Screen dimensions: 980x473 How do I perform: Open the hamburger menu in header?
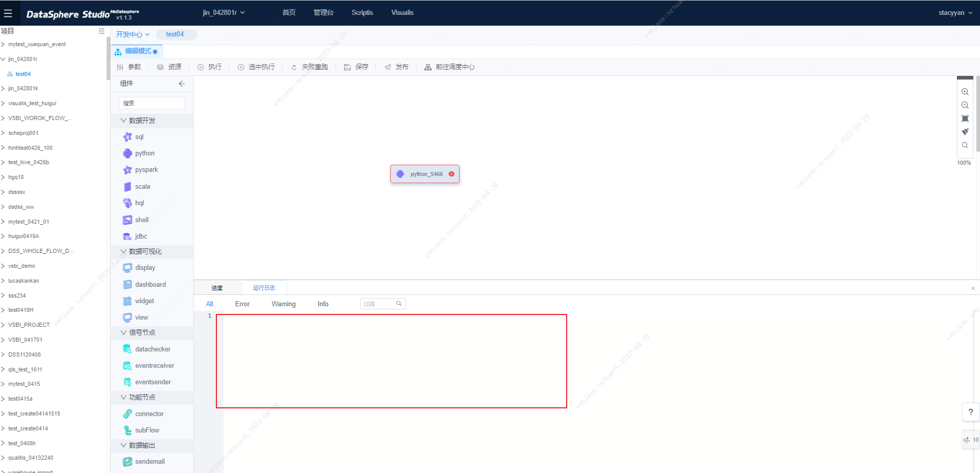click(8, 13)
